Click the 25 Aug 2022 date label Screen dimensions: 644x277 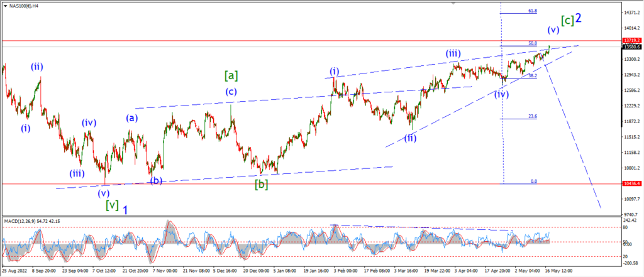(13, 271)
